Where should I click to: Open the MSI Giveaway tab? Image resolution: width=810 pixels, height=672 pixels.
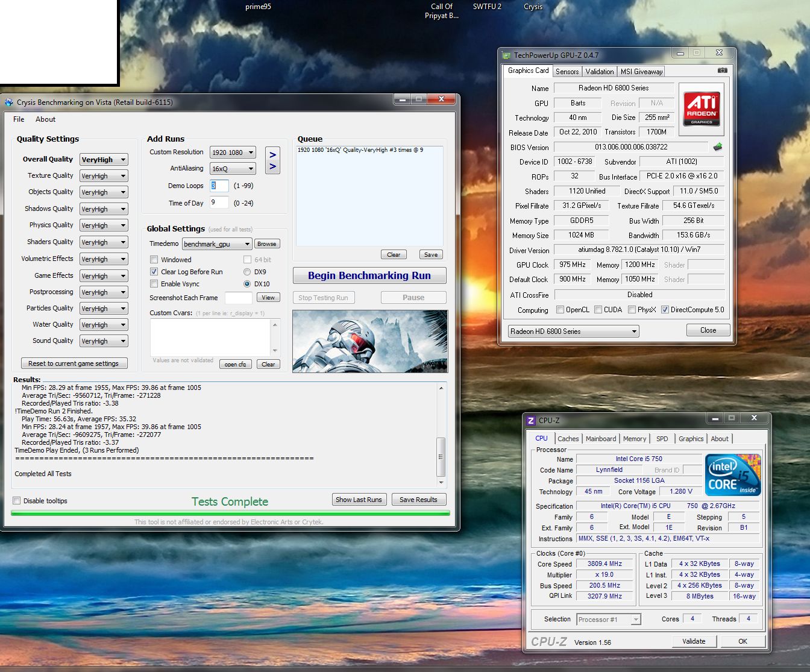click(x=642, y=71)
